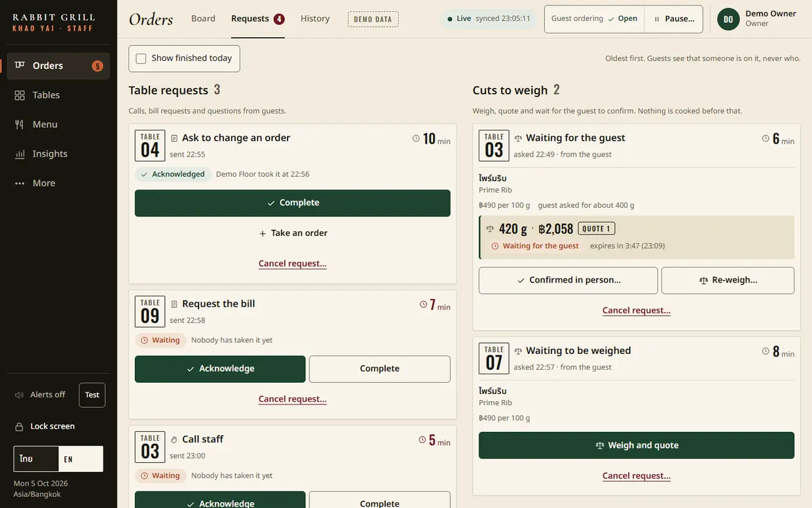This screenshot has height=508, width=812.
Task: Open the Board tab
Action: click(x=203, y=19)
